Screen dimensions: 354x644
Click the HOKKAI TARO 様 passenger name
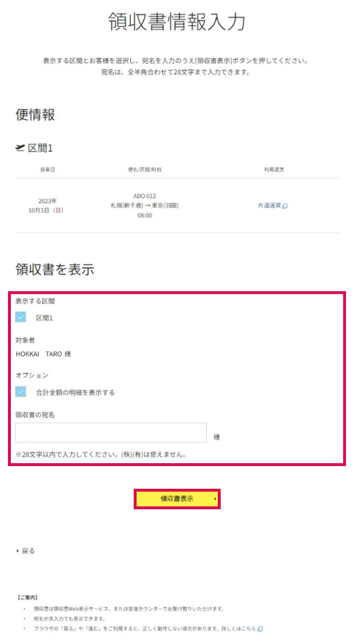43,354
